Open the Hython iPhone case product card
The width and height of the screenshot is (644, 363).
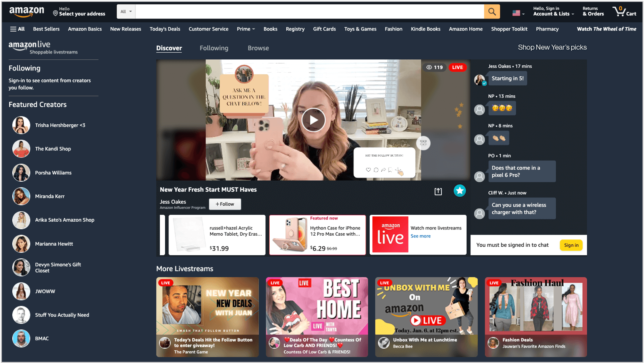(x=317, y=235)
